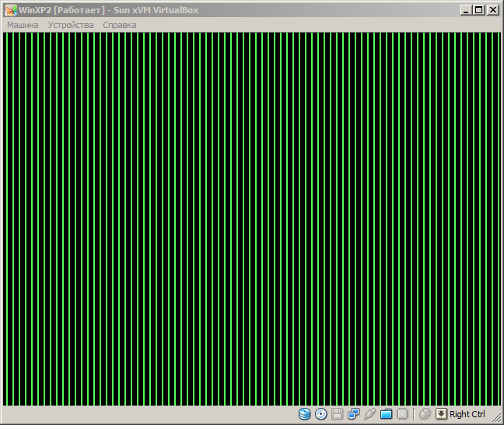The image size is (504, 425).
Task: Click the mouse capture indicator icon
Action: click(x=425, y=414)
